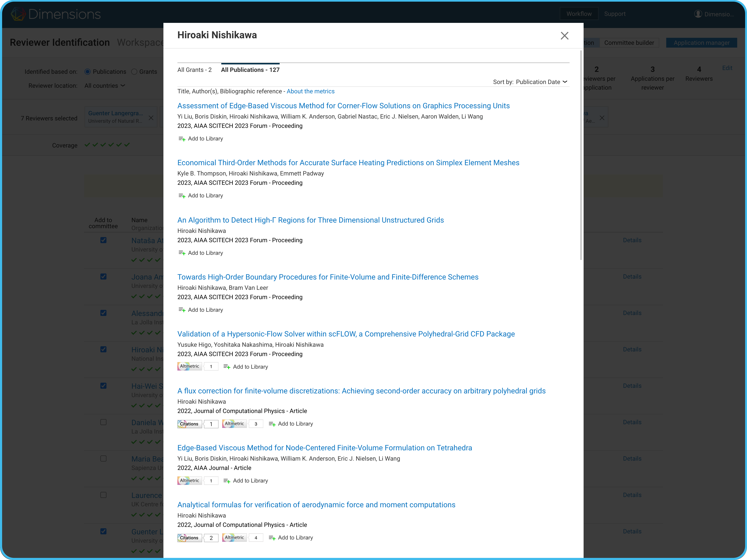This screenshot has width=747, height=560.
Task: Close the Hiroaki Nishikawa dialog
Action: pos(564,36)
